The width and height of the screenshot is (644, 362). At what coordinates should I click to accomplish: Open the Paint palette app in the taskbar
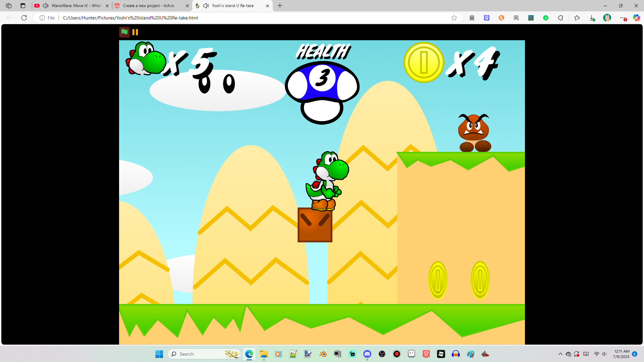pyautogui.click(x=471, y=354)
